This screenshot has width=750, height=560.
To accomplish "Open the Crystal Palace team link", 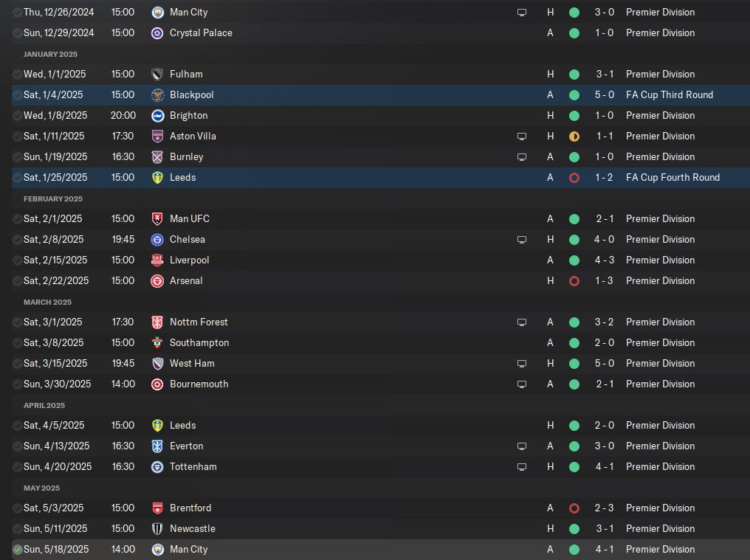I will (201, 33).
